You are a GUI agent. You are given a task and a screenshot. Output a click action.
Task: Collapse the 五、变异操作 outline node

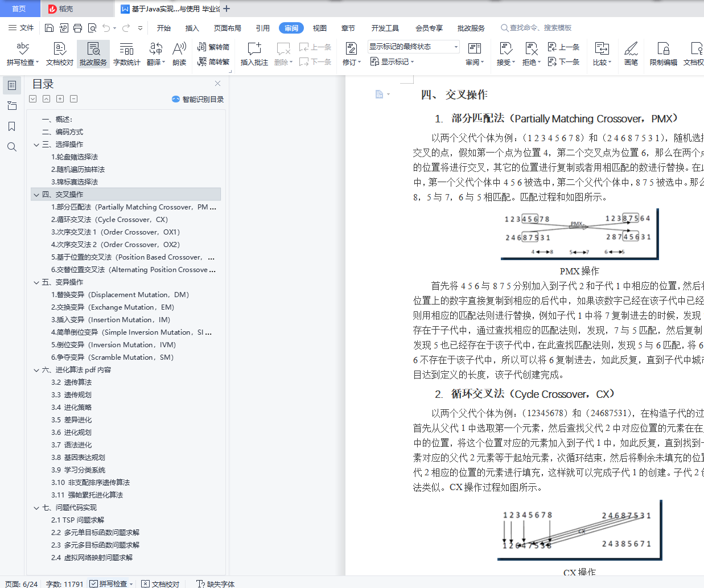tap(36, 282)
